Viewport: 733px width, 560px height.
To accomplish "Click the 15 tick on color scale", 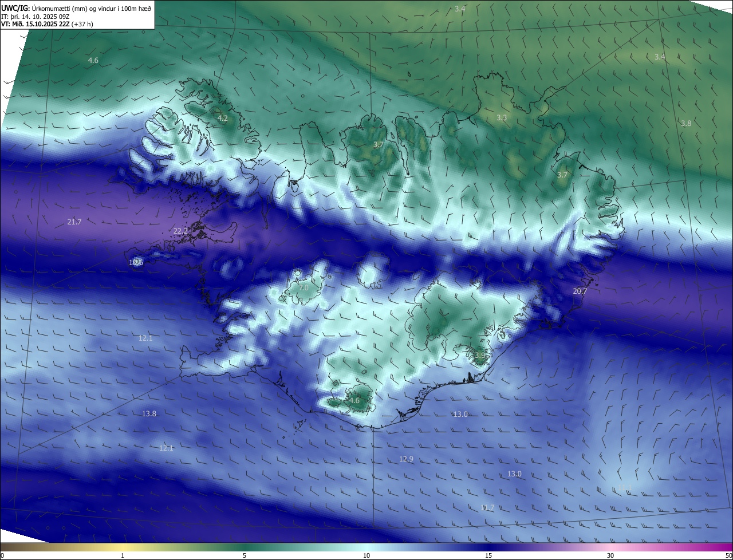I will 488,555.
